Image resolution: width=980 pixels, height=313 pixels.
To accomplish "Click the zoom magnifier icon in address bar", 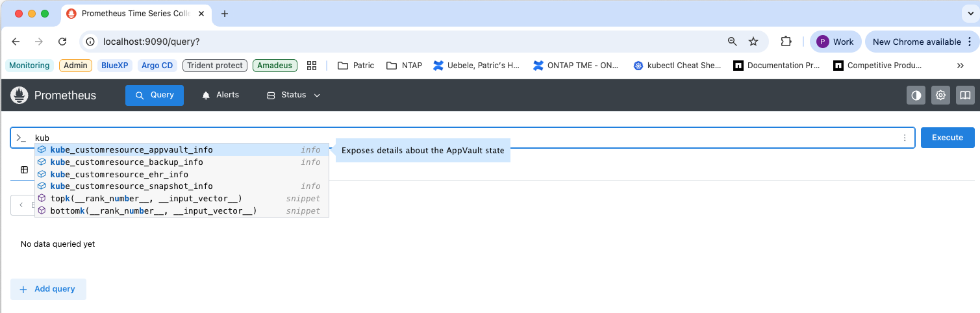I will (x=733, y=42).
